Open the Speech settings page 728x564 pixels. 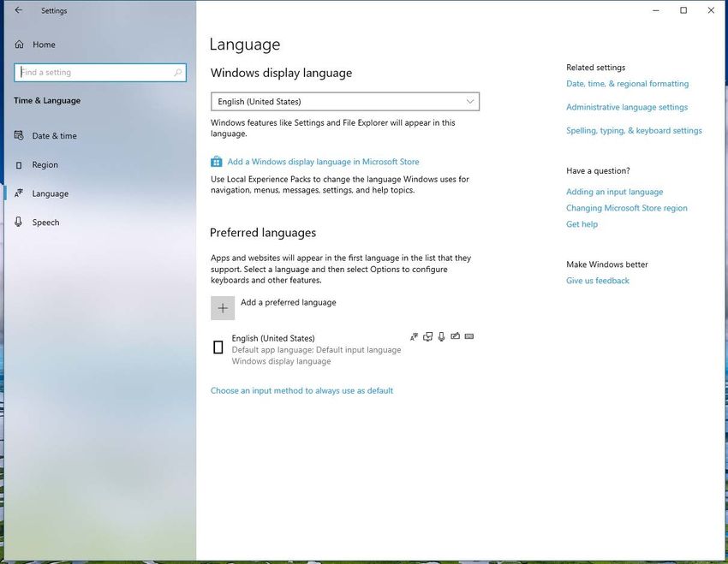pos(99,223)
